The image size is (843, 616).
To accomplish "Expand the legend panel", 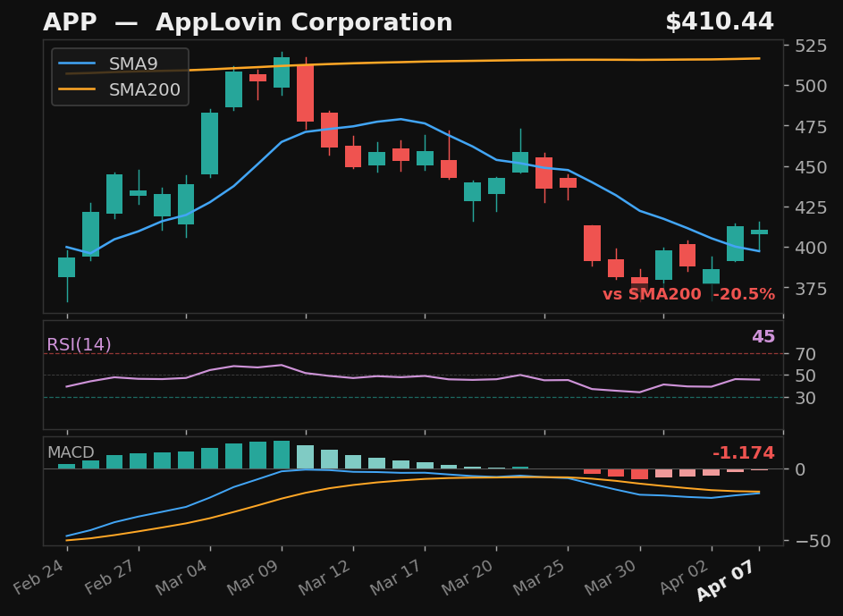I will point(120,77).
